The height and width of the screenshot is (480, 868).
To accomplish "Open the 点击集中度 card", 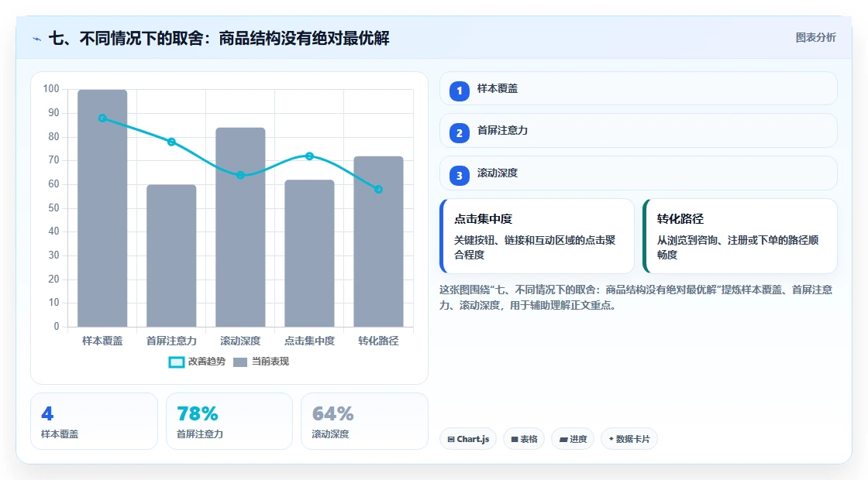I will coord(537,236).
